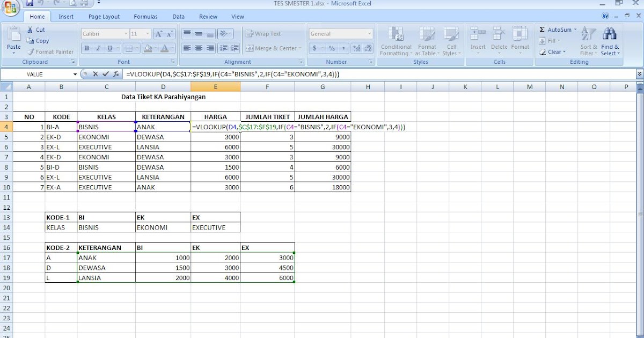The image size is (644, 338).
Task: Open Clipboard group dialog launcher
Action: pos(72,62)
